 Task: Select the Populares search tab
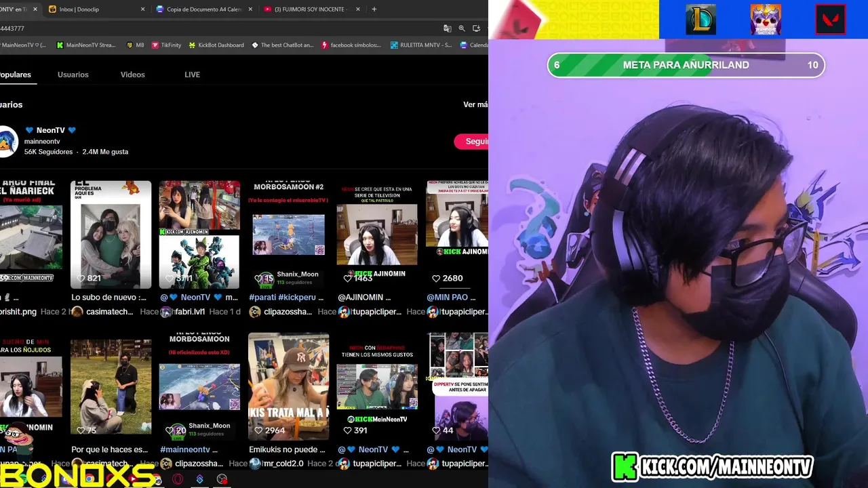coord(15,75)
